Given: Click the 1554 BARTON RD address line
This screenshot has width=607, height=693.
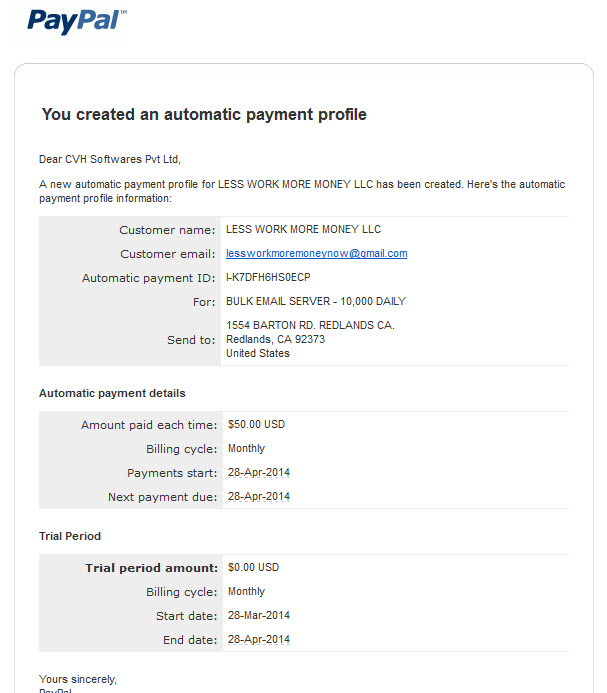Looking at the screenshot, I should [310, 325].
